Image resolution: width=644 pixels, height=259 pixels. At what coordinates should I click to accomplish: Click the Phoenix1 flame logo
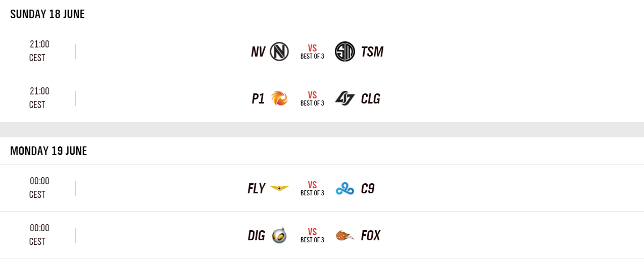pos(279,98)
